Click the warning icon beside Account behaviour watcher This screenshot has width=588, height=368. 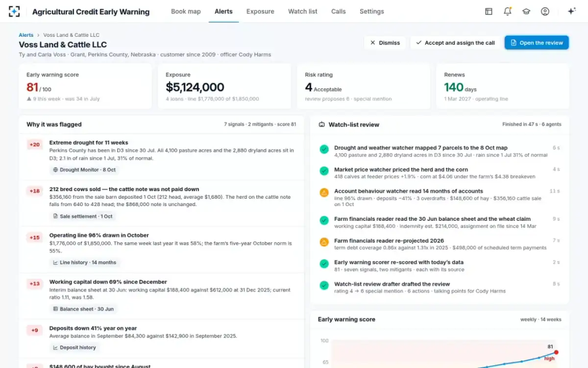tap(324, 193)
